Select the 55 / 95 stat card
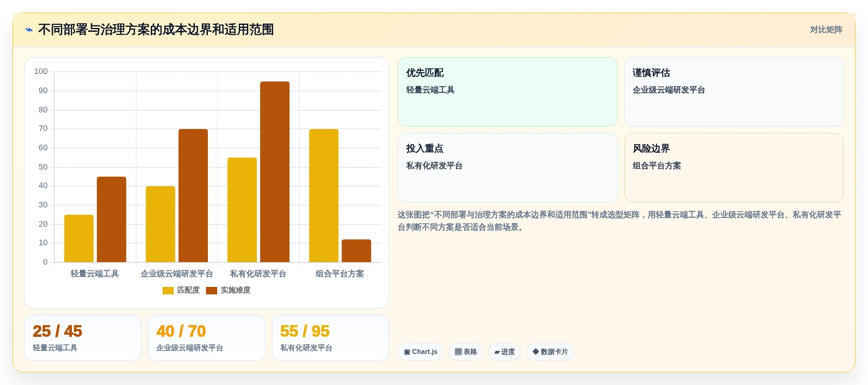Image resolution: width=868 pixels, height=385 pixels. [x=330, y=338]
